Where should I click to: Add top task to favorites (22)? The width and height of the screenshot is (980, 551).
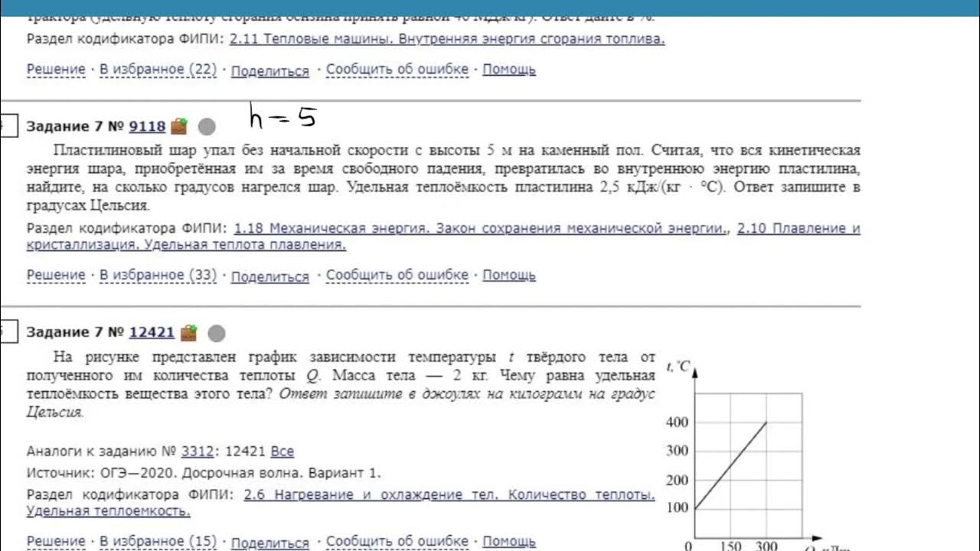click(158, 69)
